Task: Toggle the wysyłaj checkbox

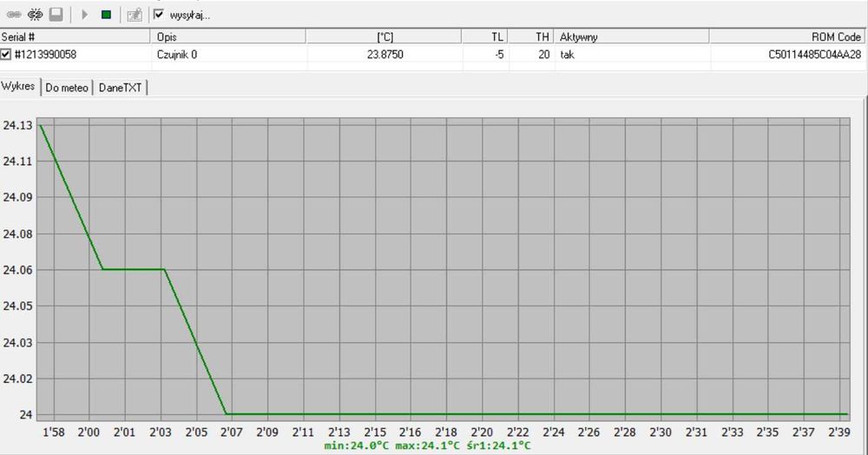Action: click(x=159, y=15)
